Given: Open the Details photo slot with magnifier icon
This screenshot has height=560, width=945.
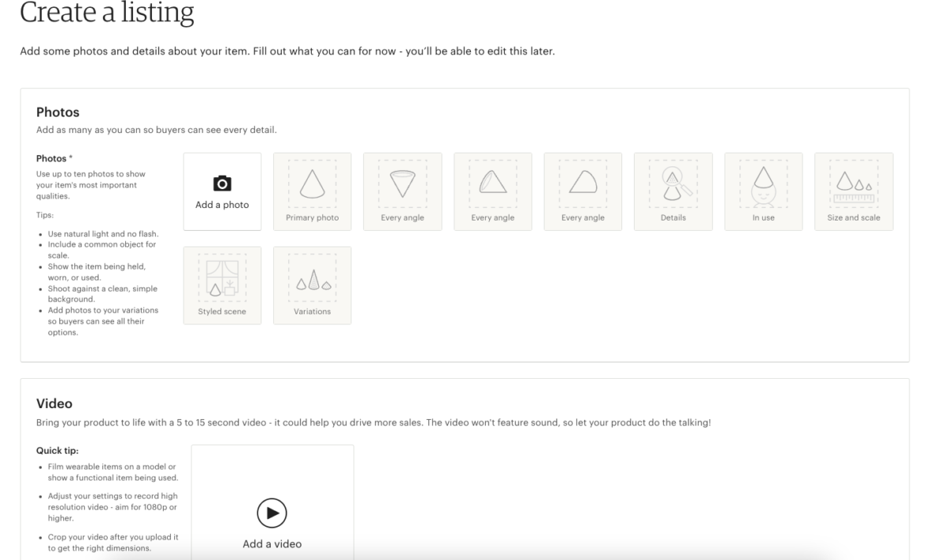Looking at the screenshot, I should [673, 191].
